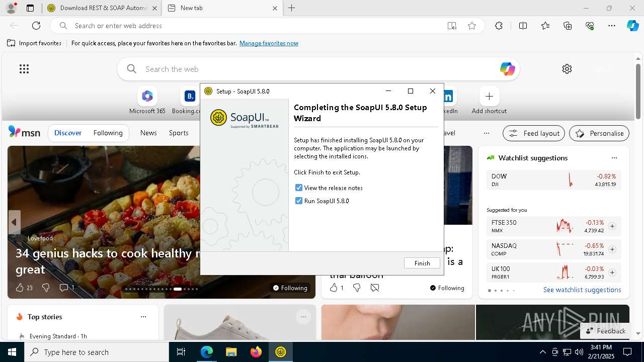Click Add shortcut plus tile
Screen dimensions: 644x362
pos(489,101)
